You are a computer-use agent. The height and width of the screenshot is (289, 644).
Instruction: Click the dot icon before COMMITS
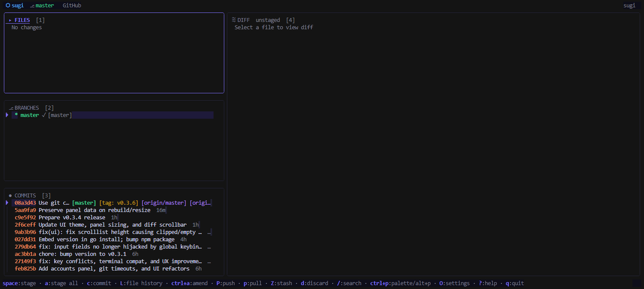pyautogui.click(x=10, y=196)
